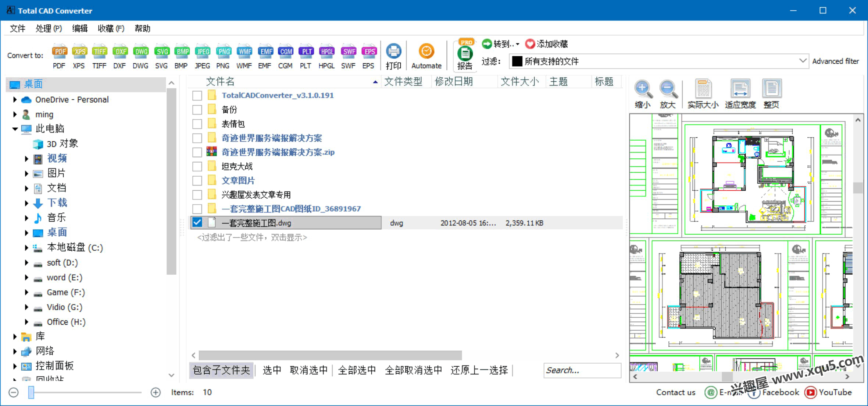Decrease size with minus circle button
868x406 pixels.
tap(14, 392)
